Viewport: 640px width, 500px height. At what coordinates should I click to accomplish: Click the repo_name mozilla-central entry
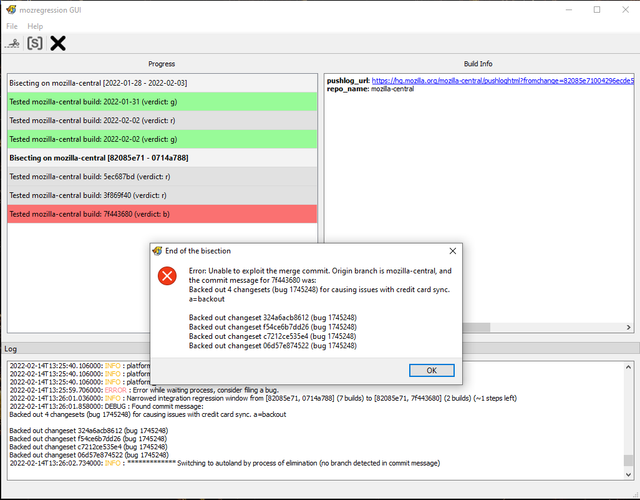click(370, 89)
